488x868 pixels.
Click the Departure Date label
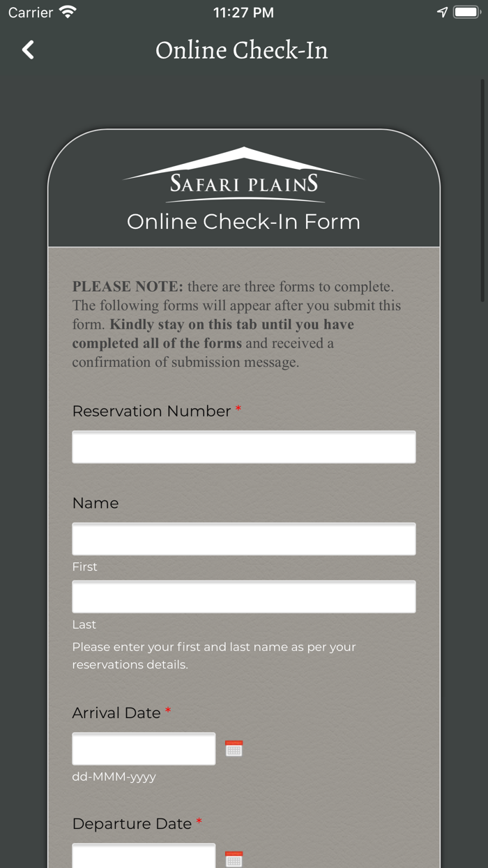tap(132, 823)
